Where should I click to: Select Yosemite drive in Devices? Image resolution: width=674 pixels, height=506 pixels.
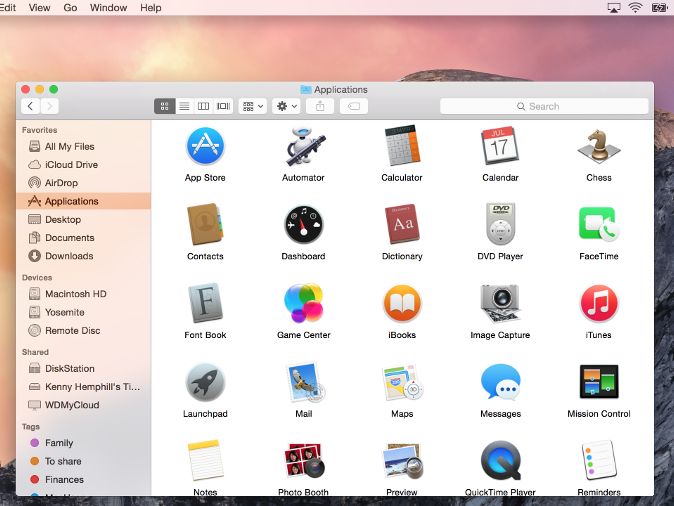coord(83,312)
